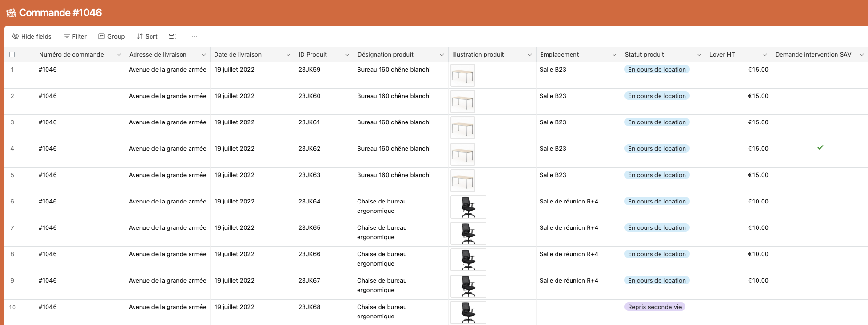Click the Hide fields button
Viewport: 868px width, 325px height.
(32, 36)
